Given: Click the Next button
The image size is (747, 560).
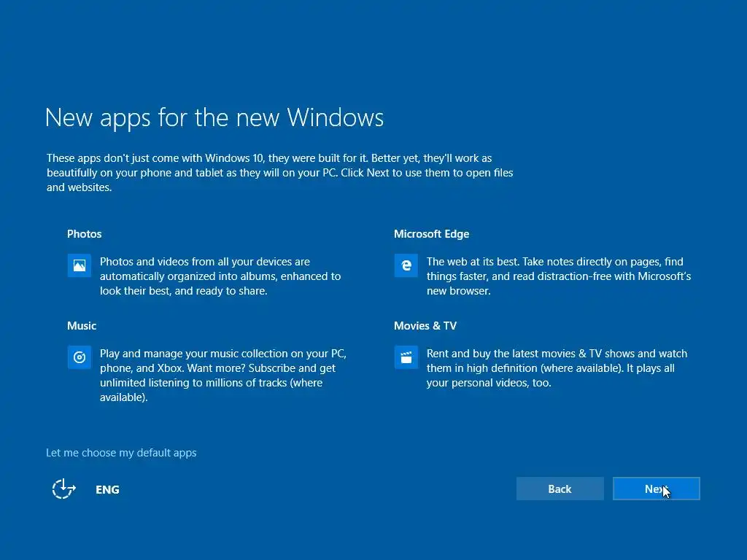Looking at the screenshot, I should [656, 489].
